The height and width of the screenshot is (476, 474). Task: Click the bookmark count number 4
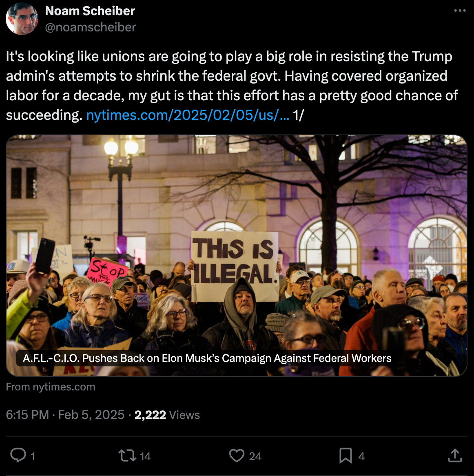tap(361, 456)
